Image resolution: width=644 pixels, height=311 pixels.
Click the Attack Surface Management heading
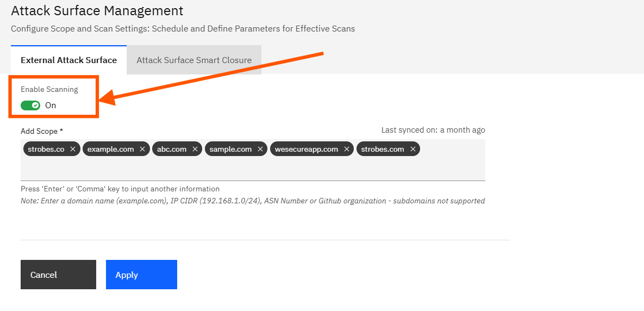pos(97,10)
